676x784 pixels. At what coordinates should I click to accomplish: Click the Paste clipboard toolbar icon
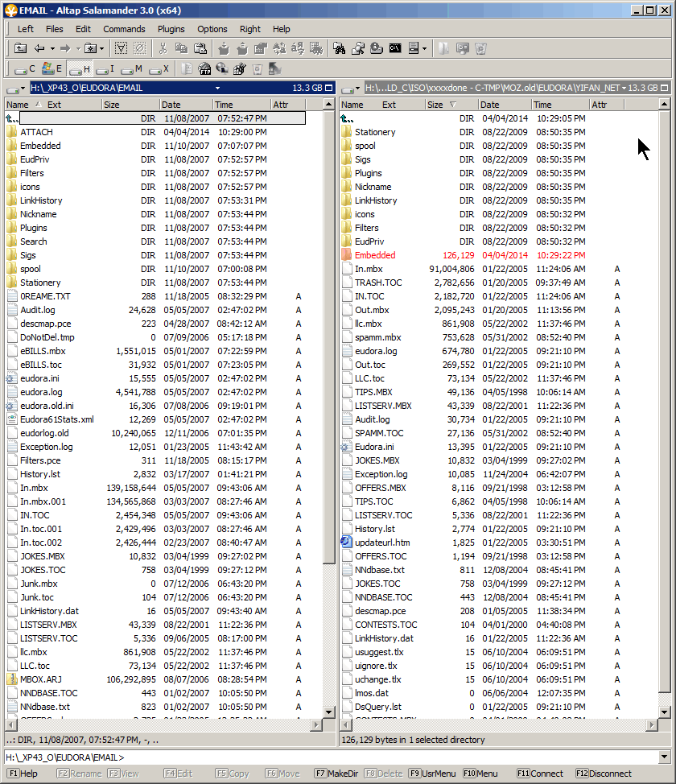pyautogui.click(x=198, y=48)
